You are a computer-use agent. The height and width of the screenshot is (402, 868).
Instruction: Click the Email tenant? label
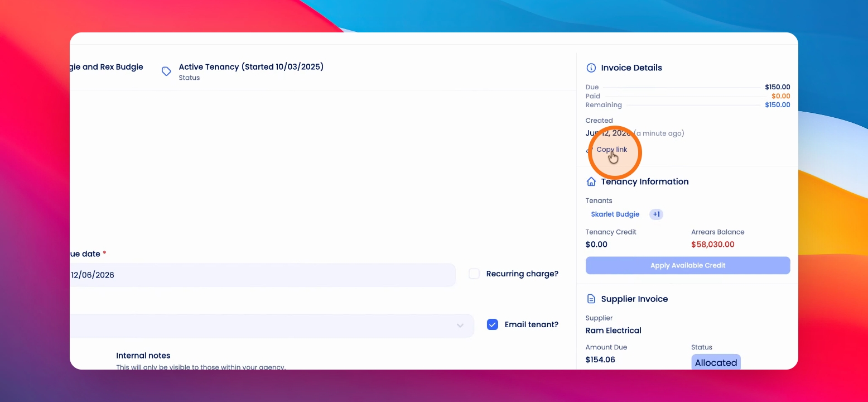point(532,324)
